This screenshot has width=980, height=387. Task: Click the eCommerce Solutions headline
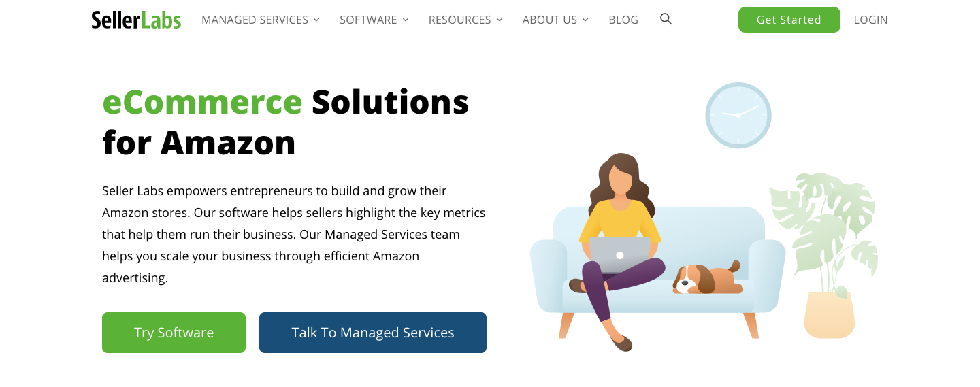click(x=286, y=122)
